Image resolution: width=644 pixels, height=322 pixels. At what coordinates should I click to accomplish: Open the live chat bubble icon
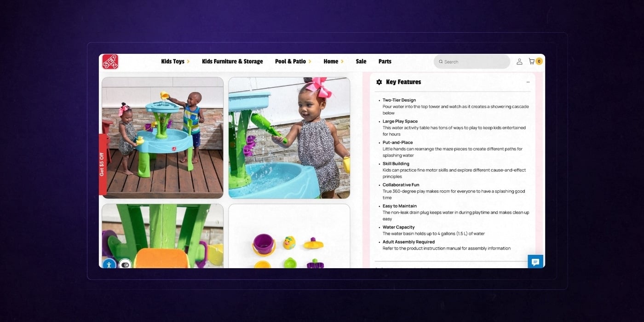click(535, 262)
